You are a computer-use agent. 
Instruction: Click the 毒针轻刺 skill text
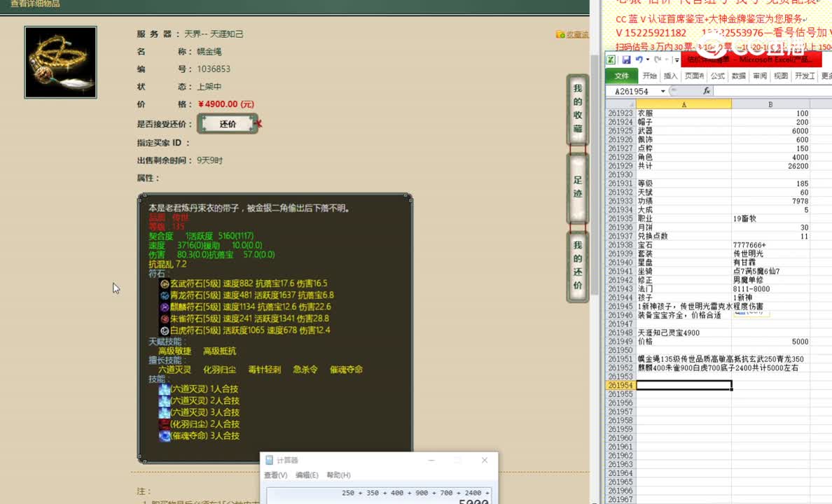click(264, 369)
